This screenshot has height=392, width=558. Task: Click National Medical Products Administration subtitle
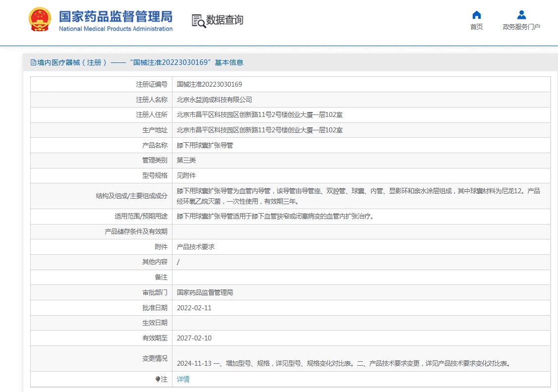pos(115,29)
